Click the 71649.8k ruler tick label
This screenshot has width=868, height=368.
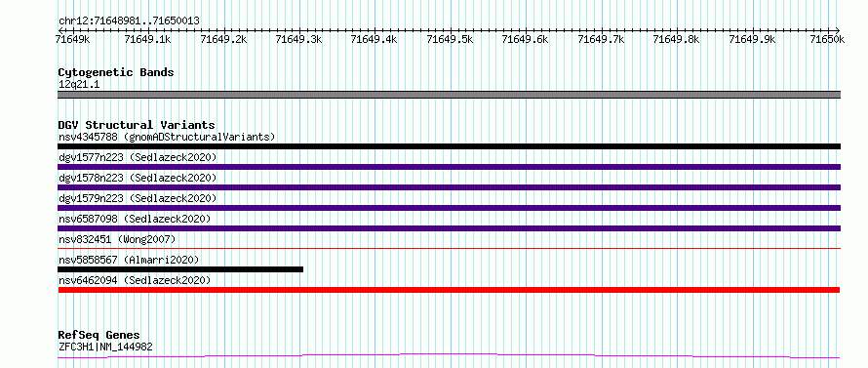click(677, 39)
